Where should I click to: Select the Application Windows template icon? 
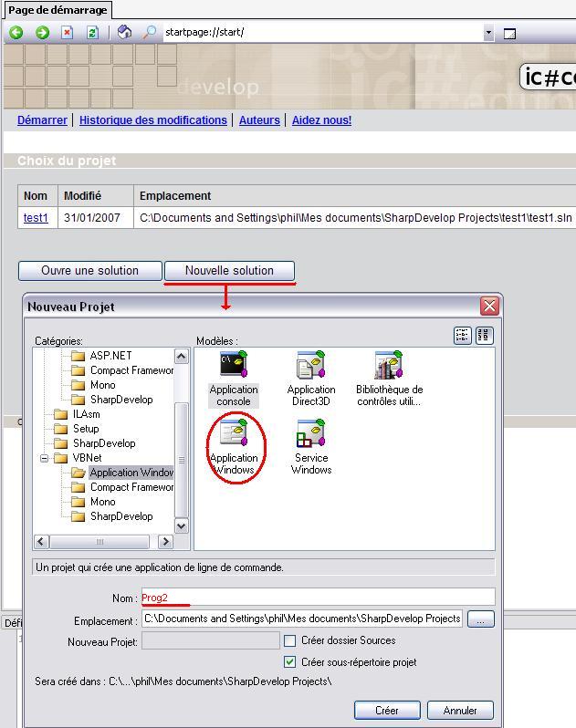click(x=234, y=434)
